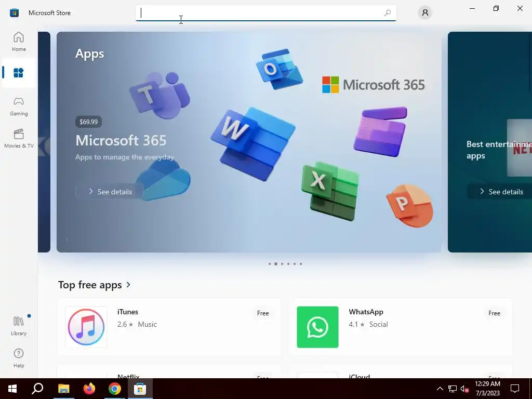Launch Firefox from the taskbar

[x=89, y=389]
